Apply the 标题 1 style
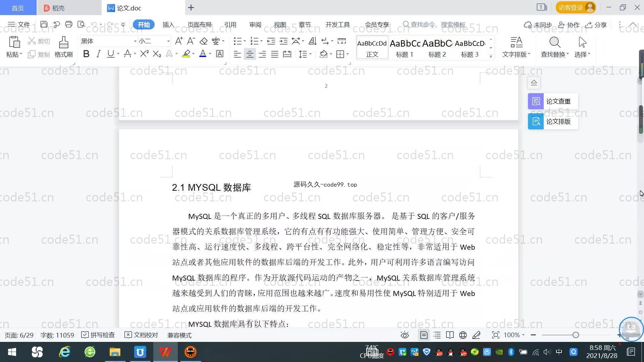 (405, 48)
